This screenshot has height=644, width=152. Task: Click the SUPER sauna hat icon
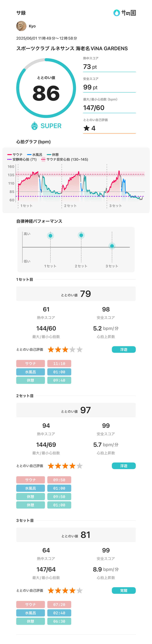click(34, 126)
